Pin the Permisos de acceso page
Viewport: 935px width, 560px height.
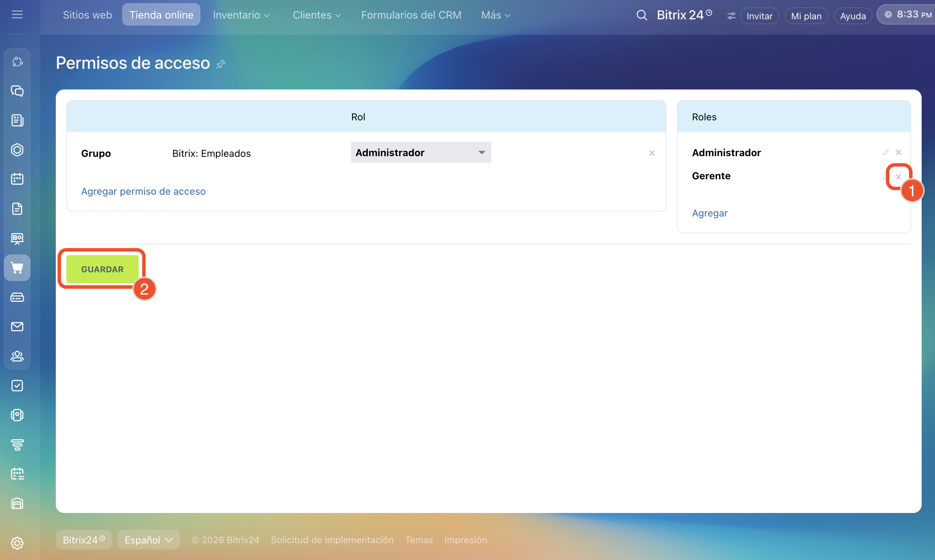[221, 64]
